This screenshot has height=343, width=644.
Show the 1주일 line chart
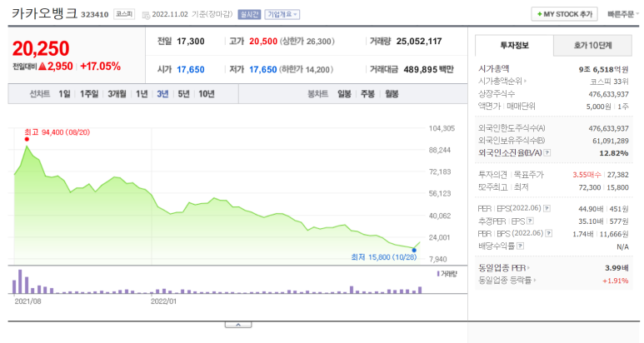click(89, 94)
